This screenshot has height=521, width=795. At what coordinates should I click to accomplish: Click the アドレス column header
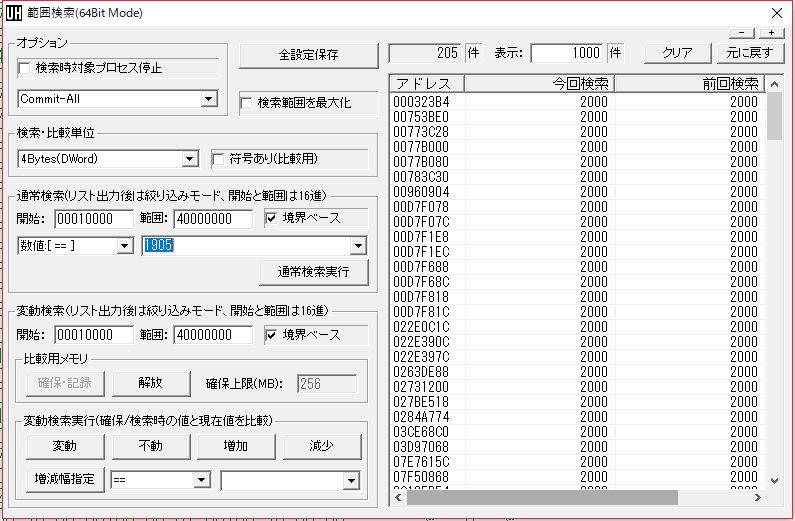click(x=427, y=84)
